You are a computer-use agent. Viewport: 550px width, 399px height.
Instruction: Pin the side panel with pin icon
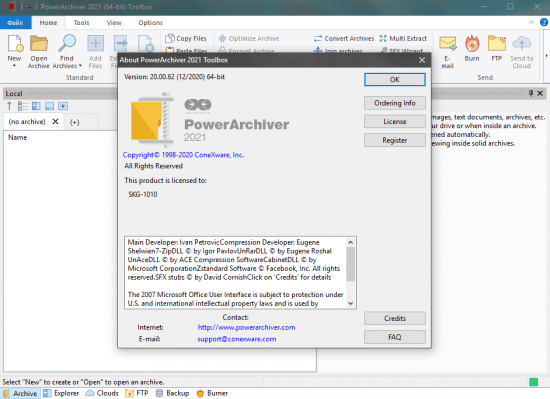pyautogui.click(x=531, y=93)
